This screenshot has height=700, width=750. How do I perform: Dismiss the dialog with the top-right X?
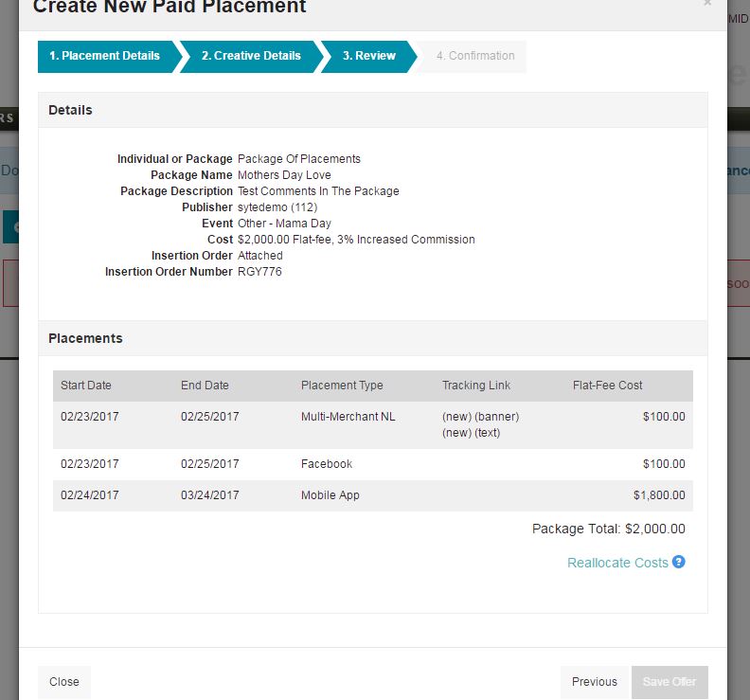tap(707, 4)
